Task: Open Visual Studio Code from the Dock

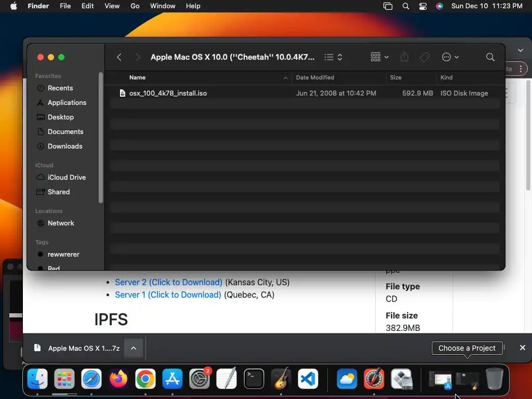Action: point(308,379)
